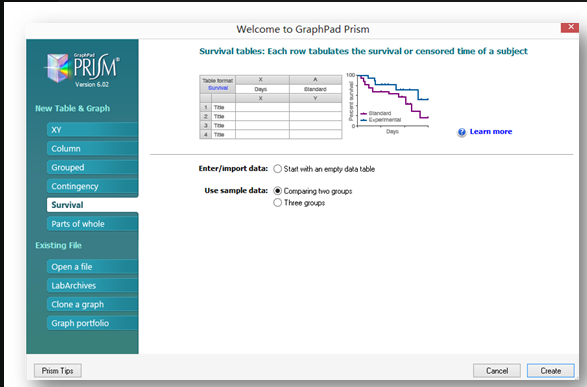Click the GraphPad Prism logo
Viewport: 587px width, 387px height.
point(82,67)
